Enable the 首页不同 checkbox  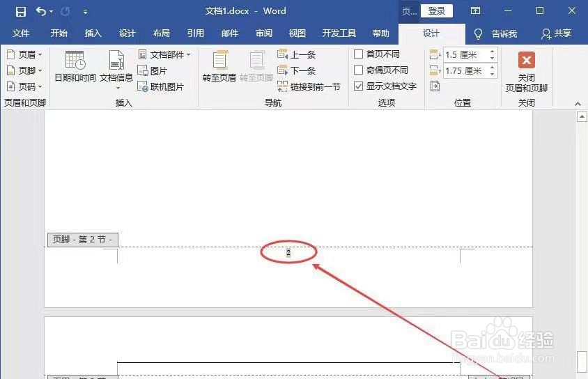click(x=359, y=54)
